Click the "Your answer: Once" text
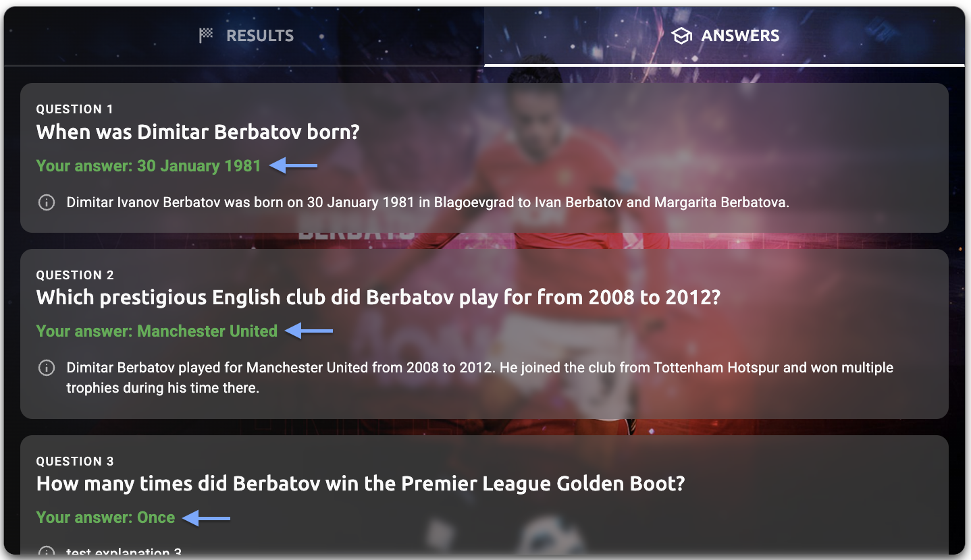Image resolution: width=971 pixels, height=560 pixels. pos(106,517)
